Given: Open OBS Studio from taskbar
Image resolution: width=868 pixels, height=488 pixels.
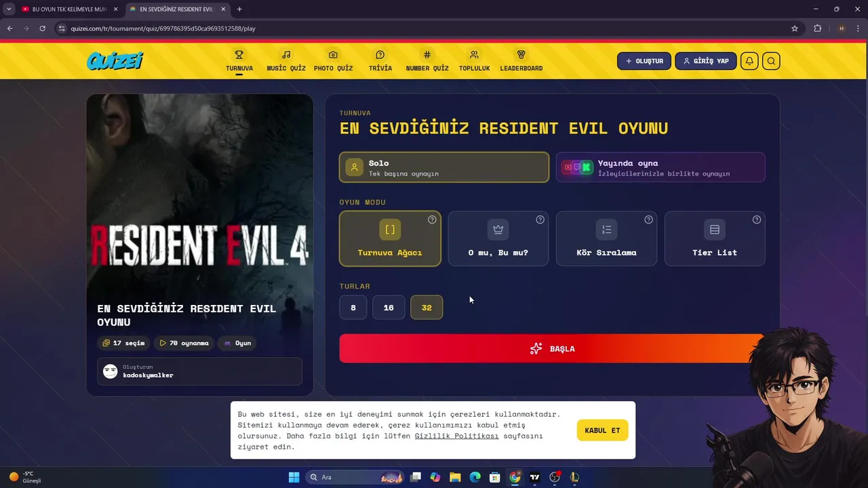Looking at the screenshot, I should pos(555,477).
